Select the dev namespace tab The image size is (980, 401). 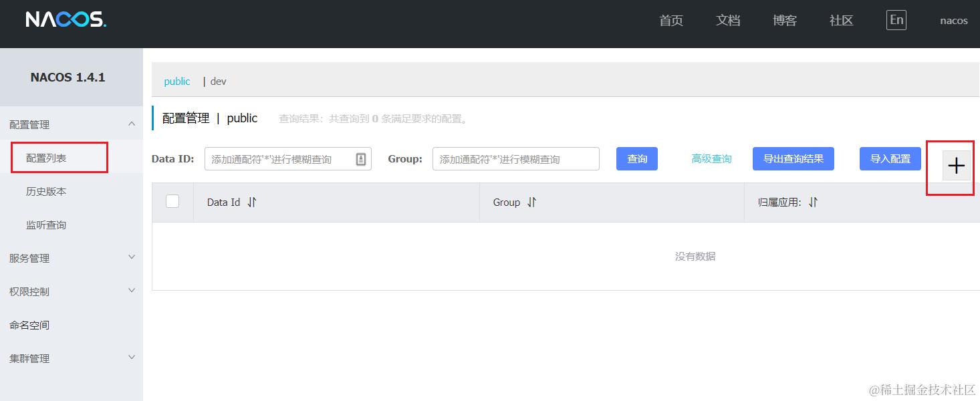click(x=219, y=81)
